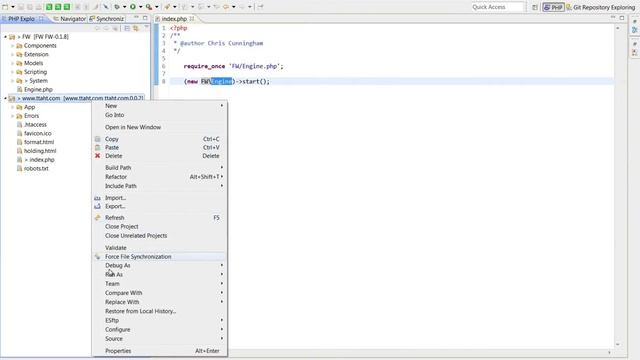Click the Debug bug toolbar icon
The width and height of the screenshot is (640, 360).
click(x=117, y=7)
